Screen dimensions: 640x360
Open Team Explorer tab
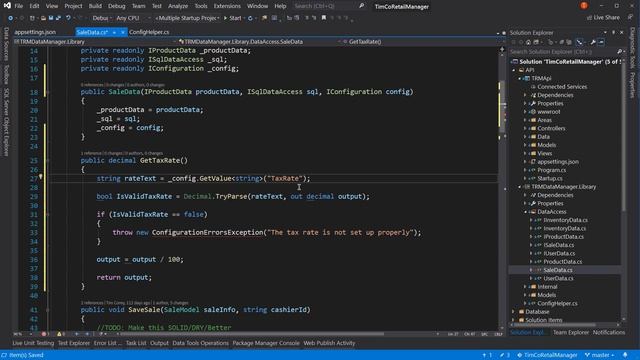click(571, 333)
